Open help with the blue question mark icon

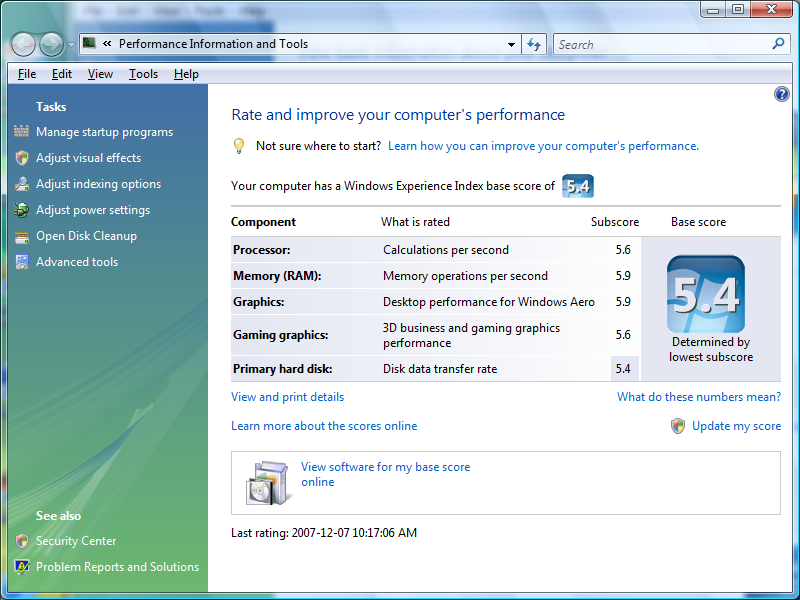[x=781, y=94]
